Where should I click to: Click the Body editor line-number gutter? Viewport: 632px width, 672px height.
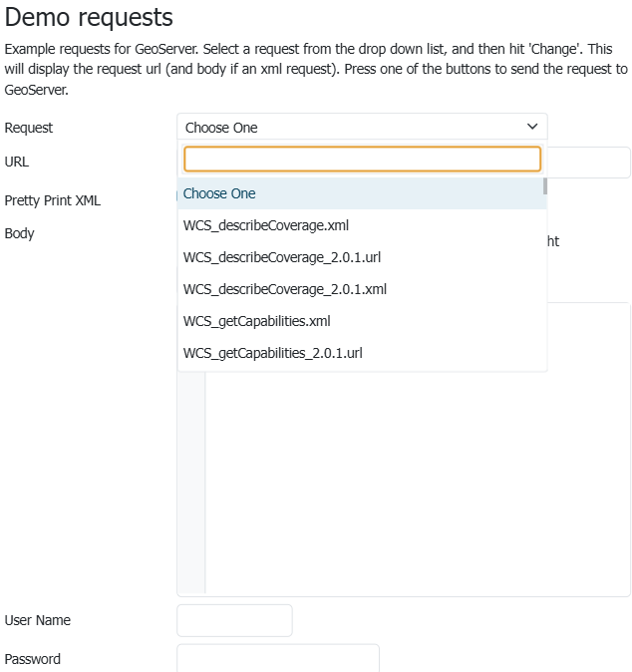pyautogui.click(x=191, y=449)
